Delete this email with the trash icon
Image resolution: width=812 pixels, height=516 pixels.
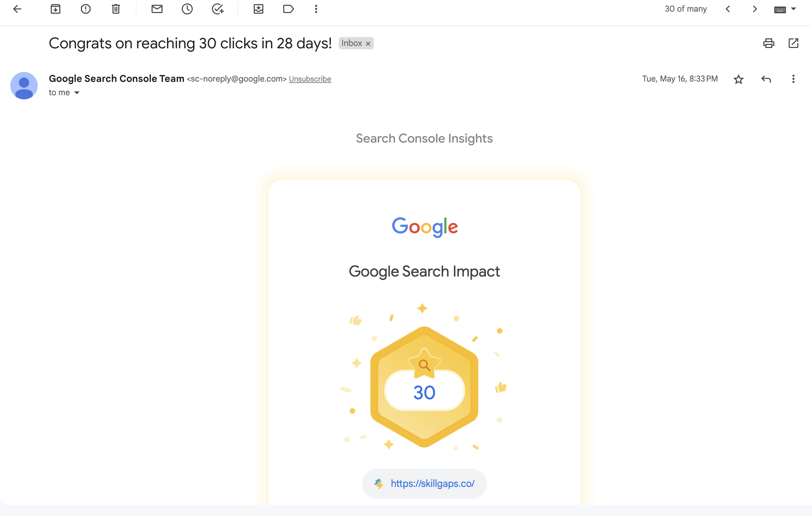[116, 9]
